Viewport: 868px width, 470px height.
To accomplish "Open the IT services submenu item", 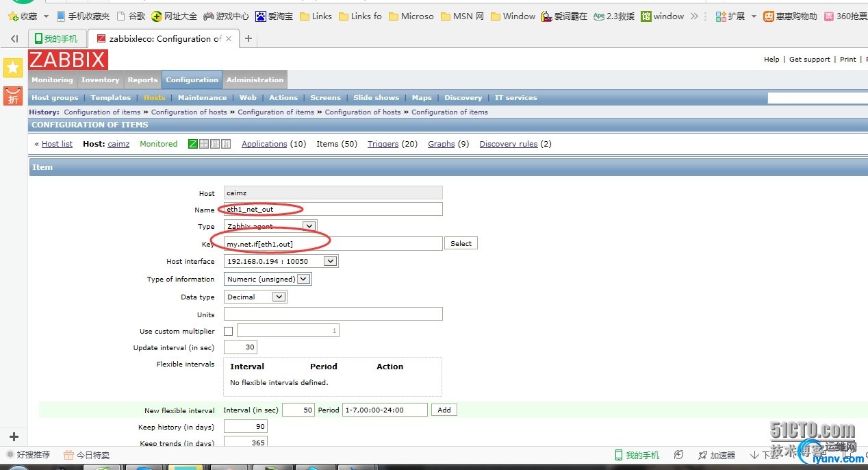I will click(515, 98).
